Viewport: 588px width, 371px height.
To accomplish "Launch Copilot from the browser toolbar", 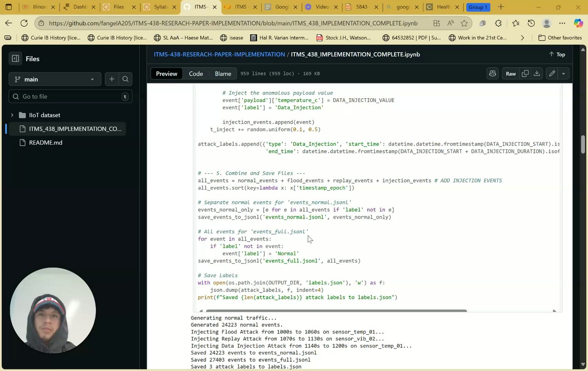I will pos(578,23).
